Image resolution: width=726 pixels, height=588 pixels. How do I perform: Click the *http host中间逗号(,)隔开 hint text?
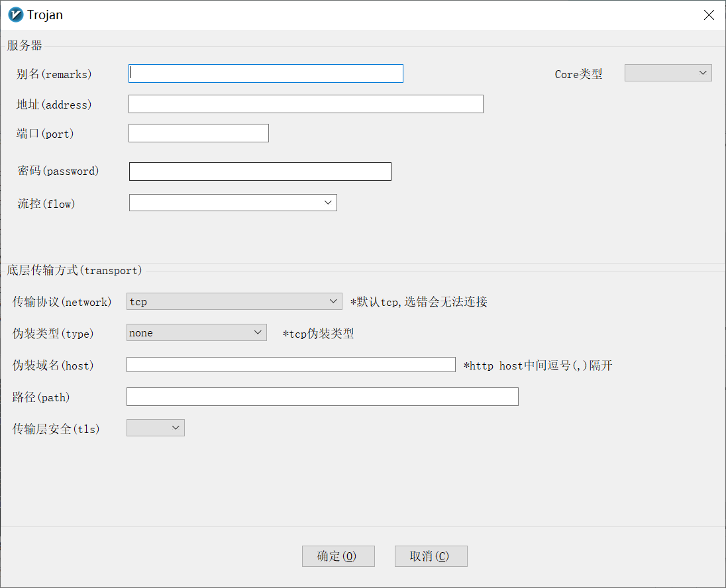pos(538,366)
